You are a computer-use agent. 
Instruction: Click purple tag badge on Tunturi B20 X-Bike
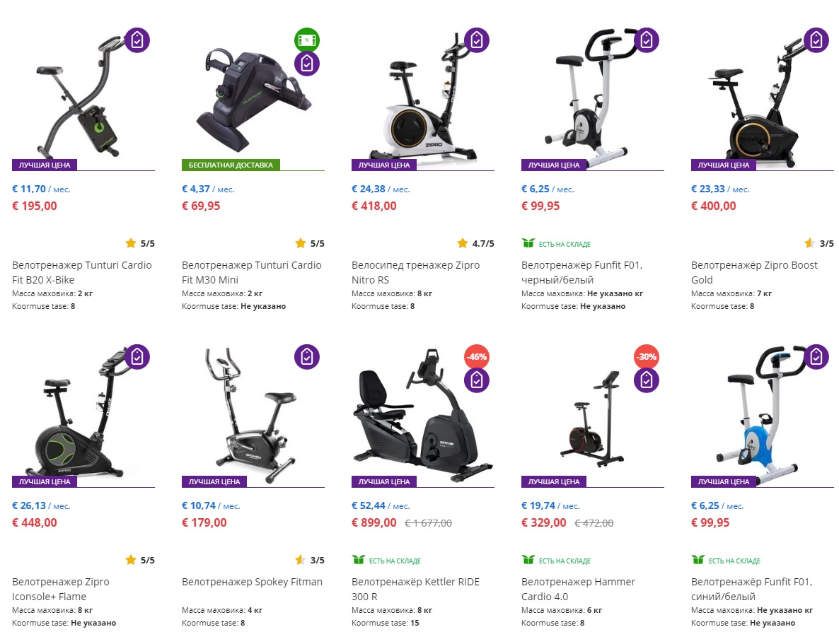137,40
